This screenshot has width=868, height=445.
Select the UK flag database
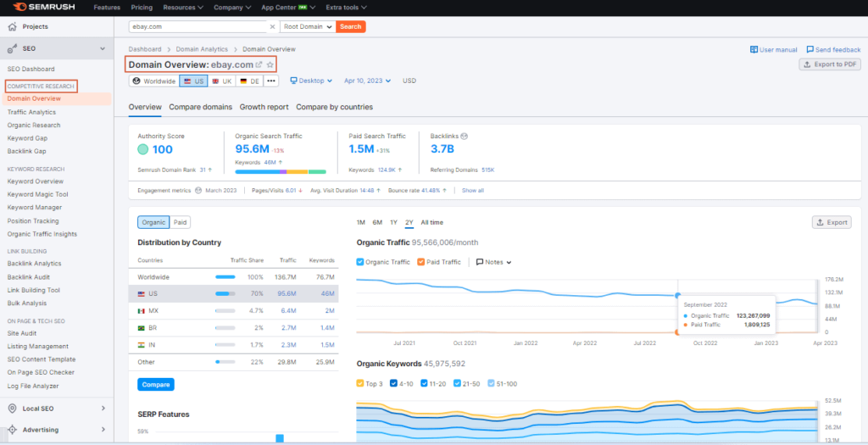[x=222, y=81]
